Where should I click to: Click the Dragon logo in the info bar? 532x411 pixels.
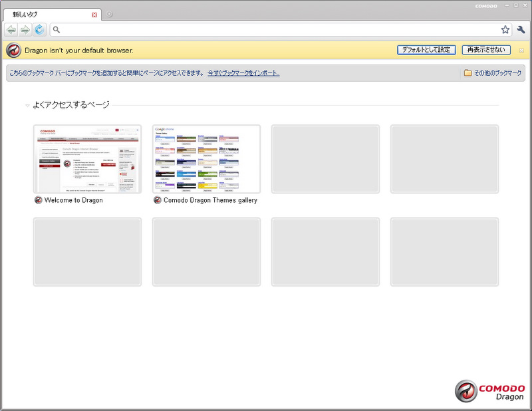[x=13, y=51]
